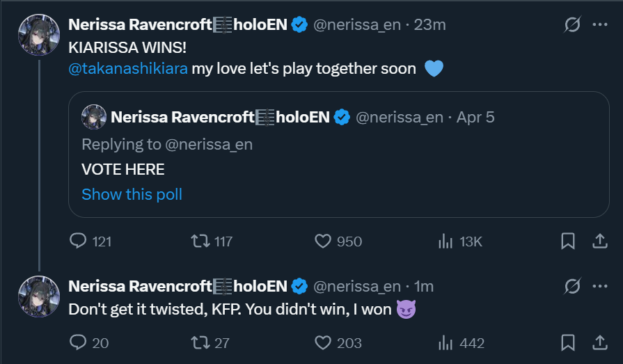Retweet the KIARISSA WINS tweet
This screenshot has width=623, height=364.
point(200,242)
